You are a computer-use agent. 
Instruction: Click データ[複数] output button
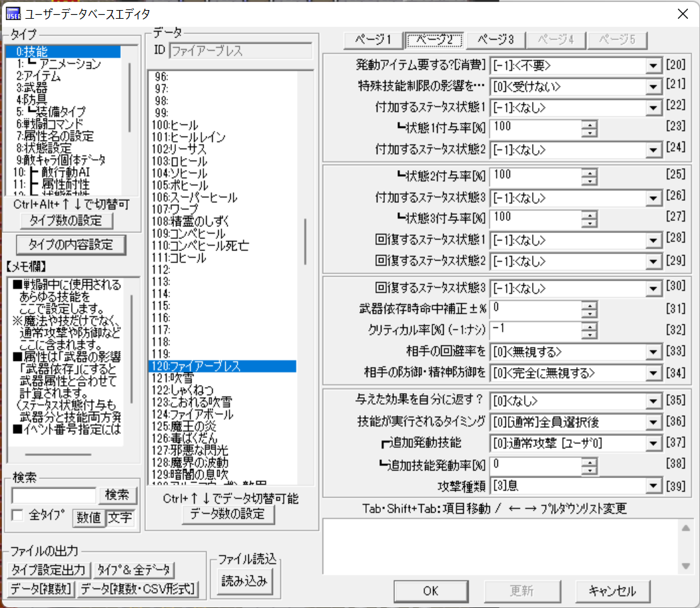pyautogui.click(x=41, y=589)
